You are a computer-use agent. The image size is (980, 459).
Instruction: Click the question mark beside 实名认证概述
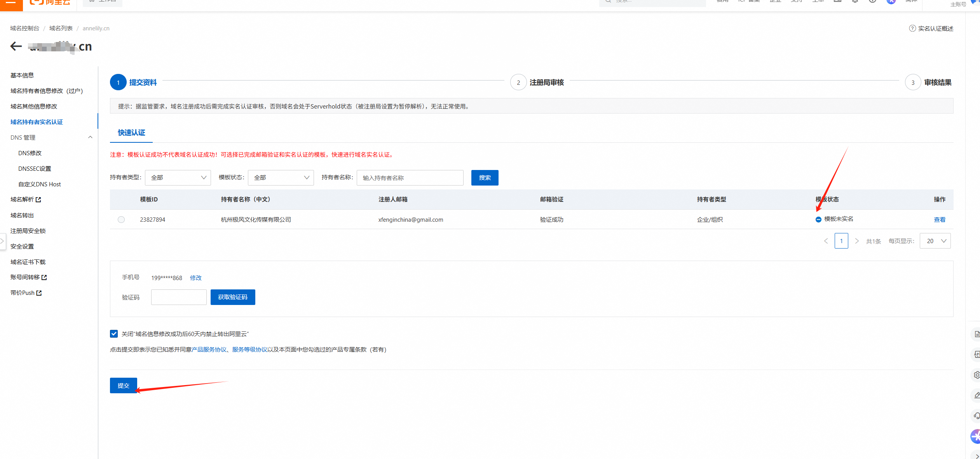[x=912, y=28]
